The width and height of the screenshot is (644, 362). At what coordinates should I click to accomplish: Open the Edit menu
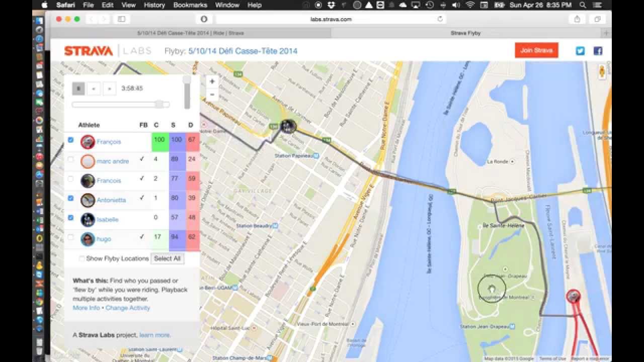click(x=108, y=5)
